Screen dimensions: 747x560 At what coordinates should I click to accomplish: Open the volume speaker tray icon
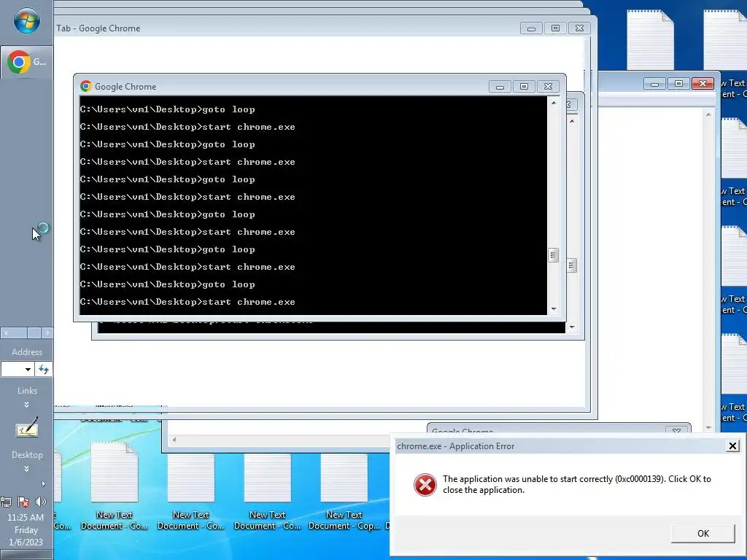41,502
